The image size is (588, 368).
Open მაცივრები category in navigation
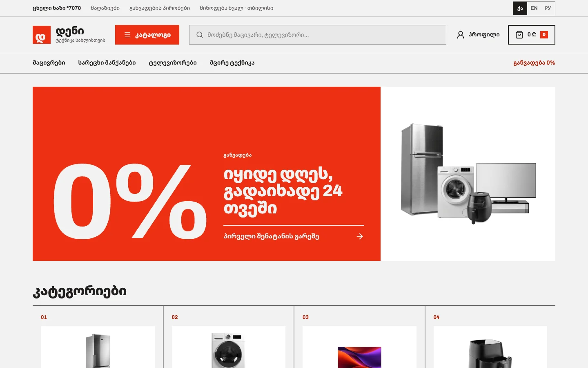(x=49, y=63)
